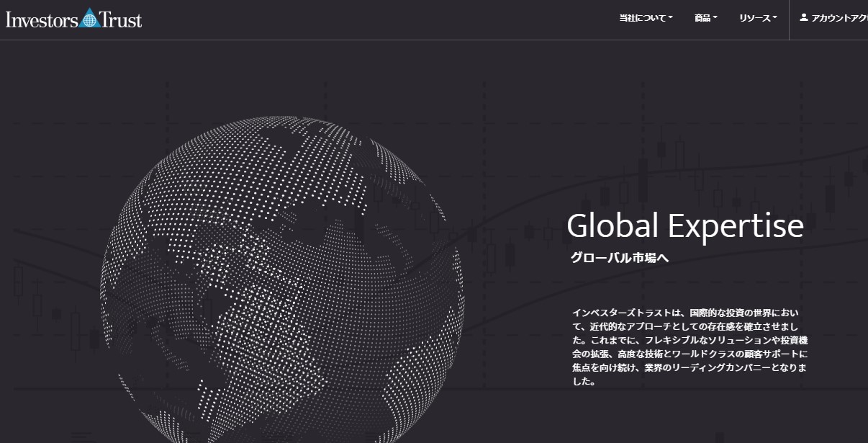Click the paragraph beginning インベスターズトラストは
Screen dimensions: 868x443
click(x=690, y=347)
